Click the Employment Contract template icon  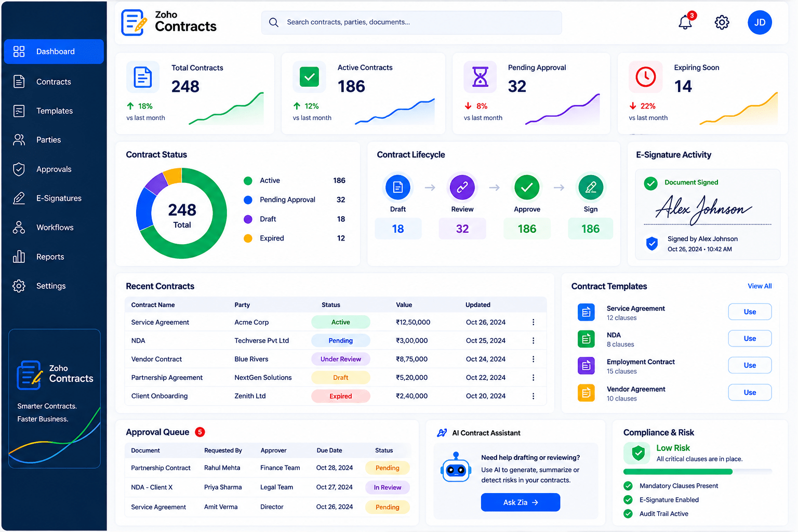tap(586, 366)
